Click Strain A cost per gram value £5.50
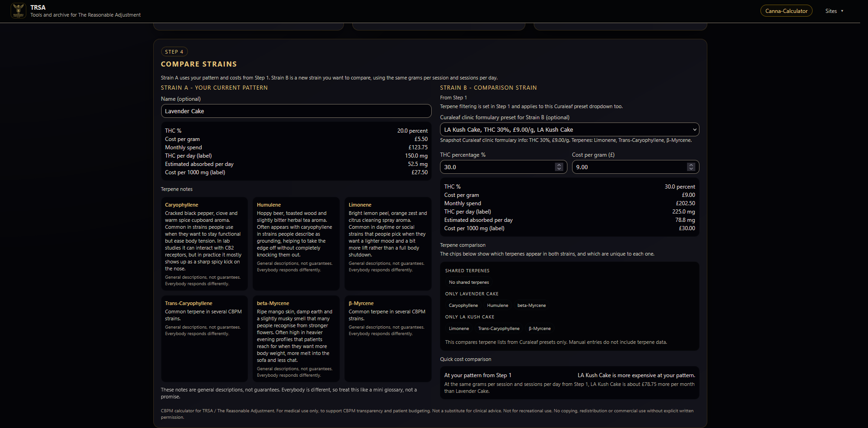 tap(421, 139)
